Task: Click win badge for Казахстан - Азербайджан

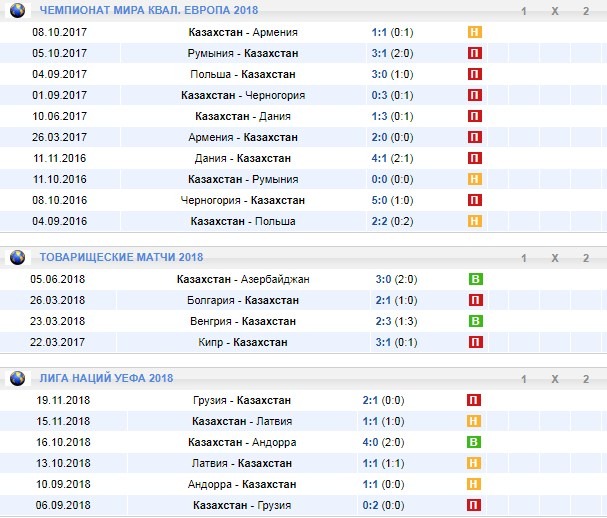Action: 476,279
